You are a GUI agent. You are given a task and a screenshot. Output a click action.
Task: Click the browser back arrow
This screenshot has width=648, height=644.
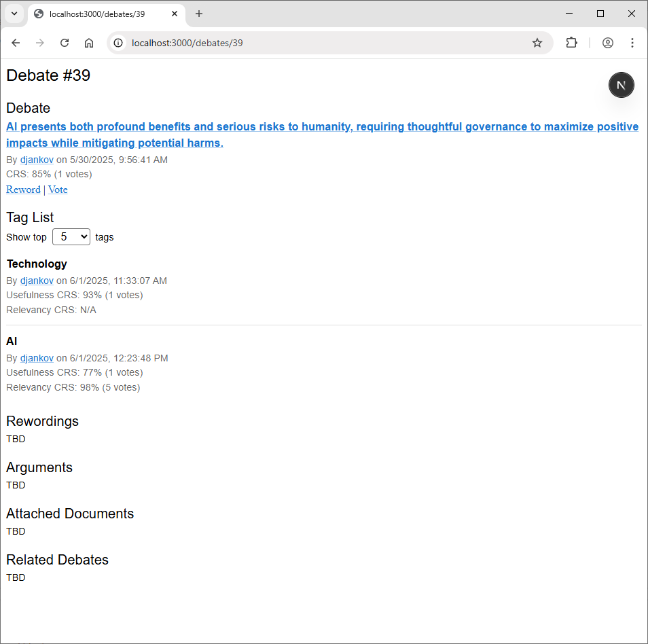(16, 43)
